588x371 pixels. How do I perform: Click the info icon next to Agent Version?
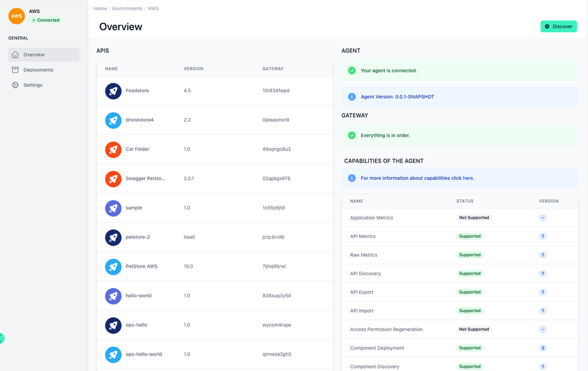351,96
